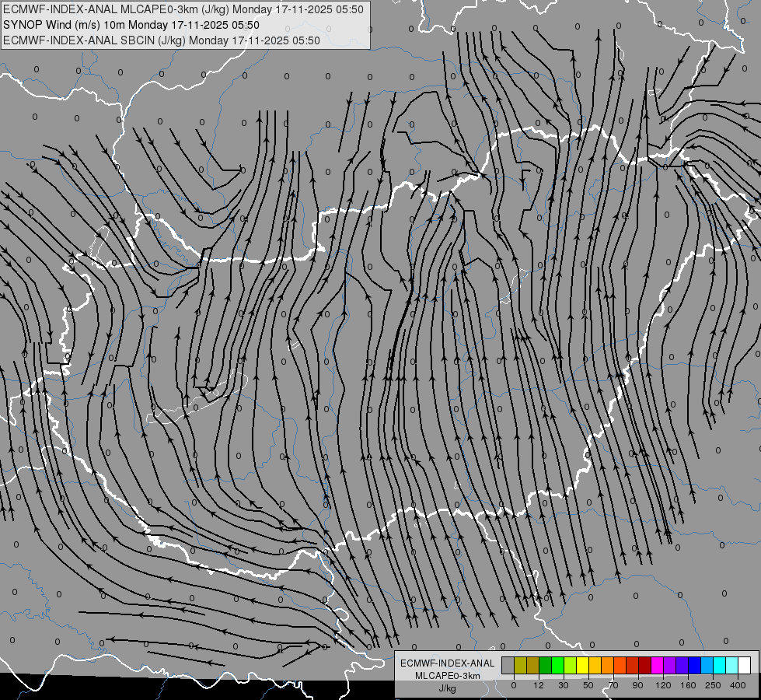Pick the brick red legend swatch before 90
The width and height of the screenshot is (761, 700).
[633, 665]
